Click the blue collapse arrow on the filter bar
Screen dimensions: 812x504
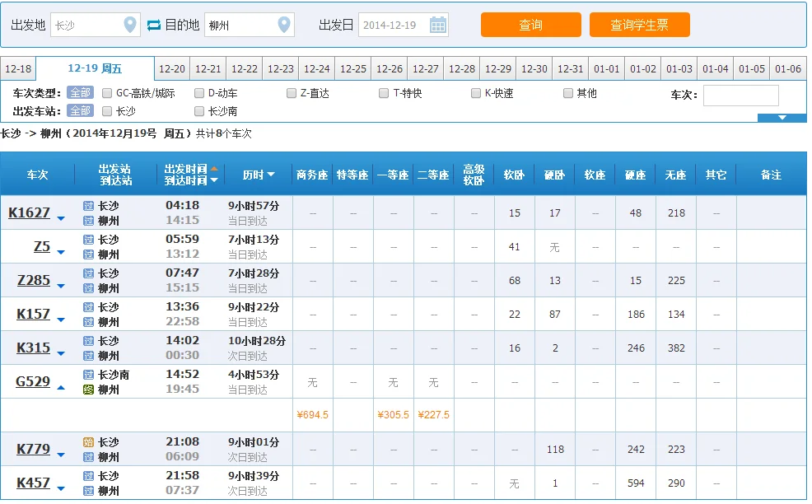click(782, 118)
